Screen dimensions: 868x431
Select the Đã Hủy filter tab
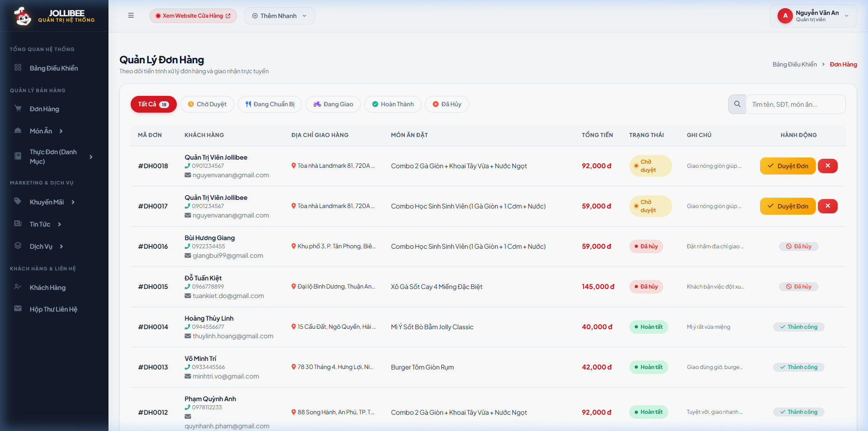(447, 104)
